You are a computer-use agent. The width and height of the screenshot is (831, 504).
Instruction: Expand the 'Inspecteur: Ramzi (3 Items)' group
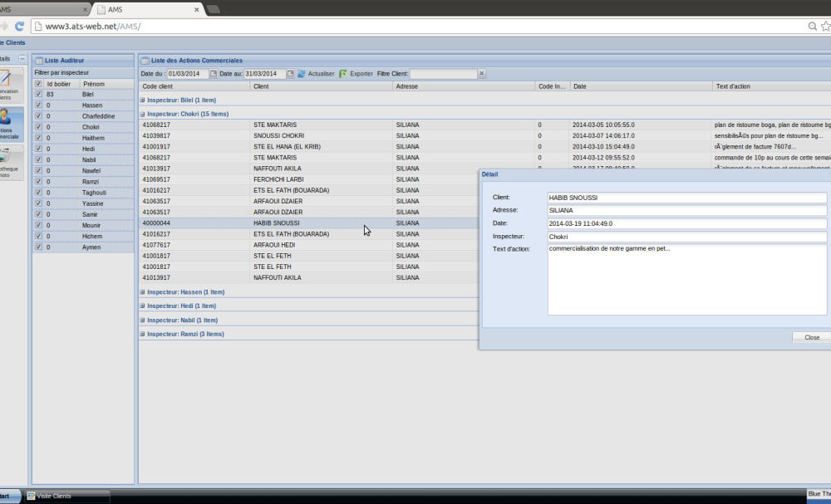coord(143,334)
